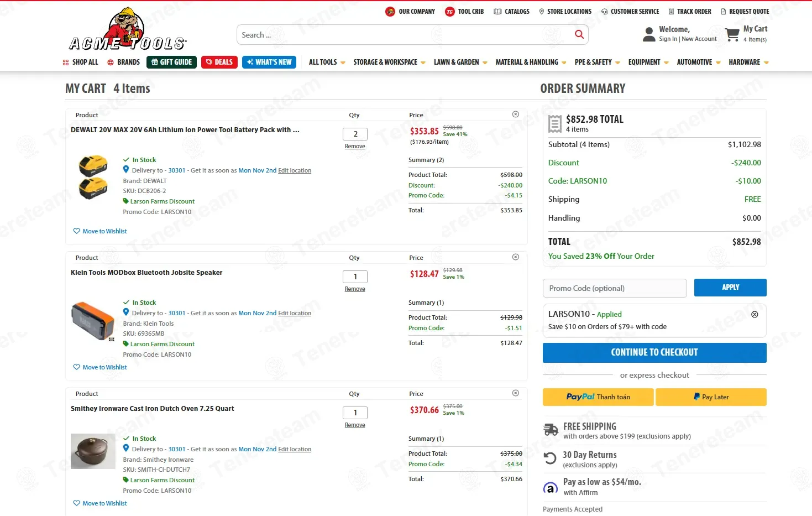The height and width of the screenshot is (516, 812).
Task: Remove the Klein Tools speaker link
Action: 355,289
